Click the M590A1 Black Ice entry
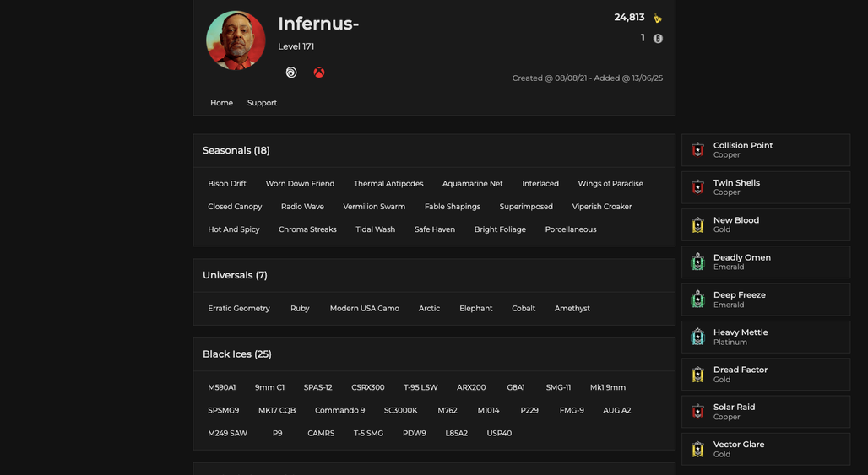 pyautogui.click(x=221, y=387)
